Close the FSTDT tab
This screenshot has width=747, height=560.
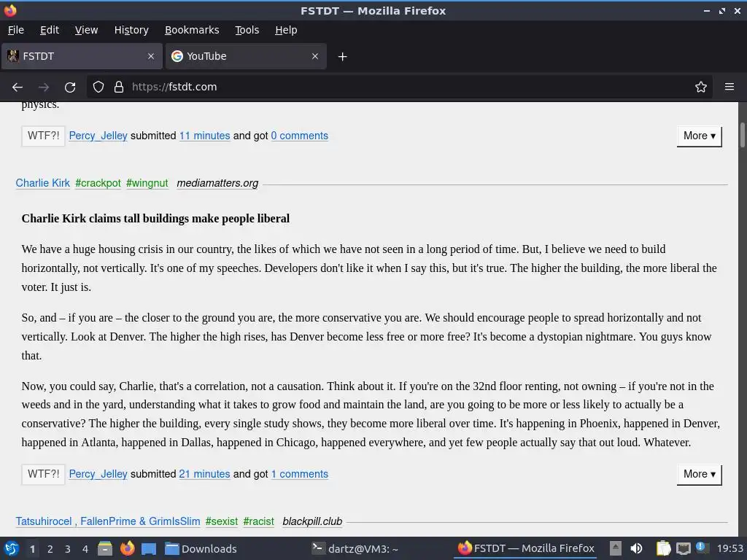pos(151,56)
